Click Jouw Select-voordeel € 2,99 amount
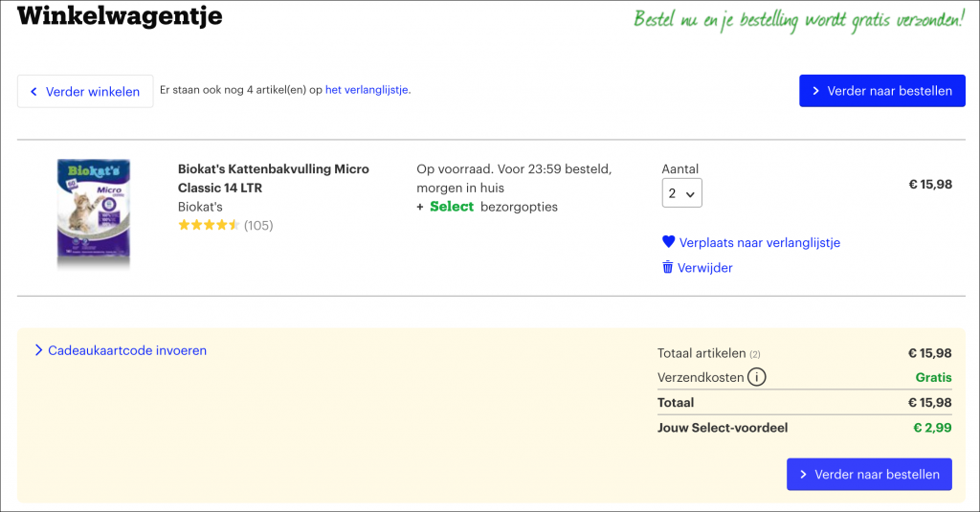The height and width of the screenshot is (512, 980). (x=932, y=428)
